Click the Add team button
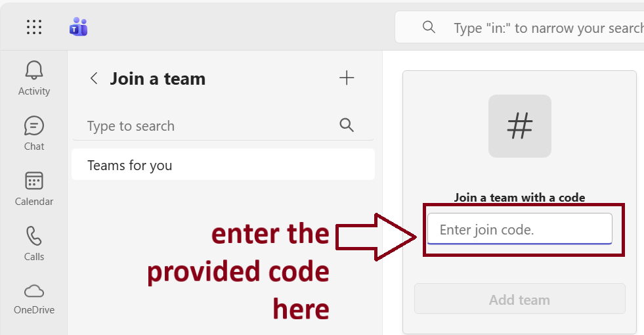The width and height of the screenshot is (644, 335). coord(519,300)
